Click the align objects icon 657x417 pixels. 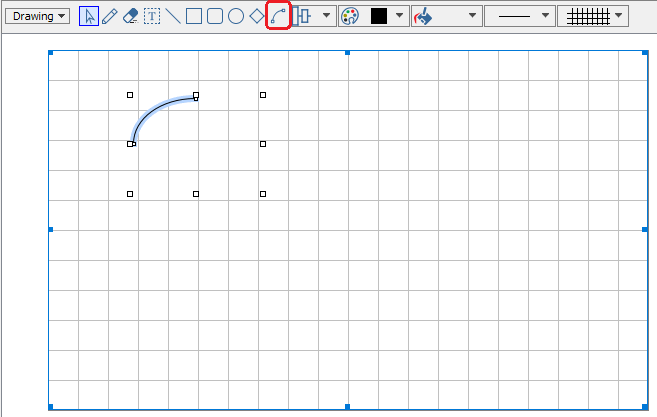(303, 16)
